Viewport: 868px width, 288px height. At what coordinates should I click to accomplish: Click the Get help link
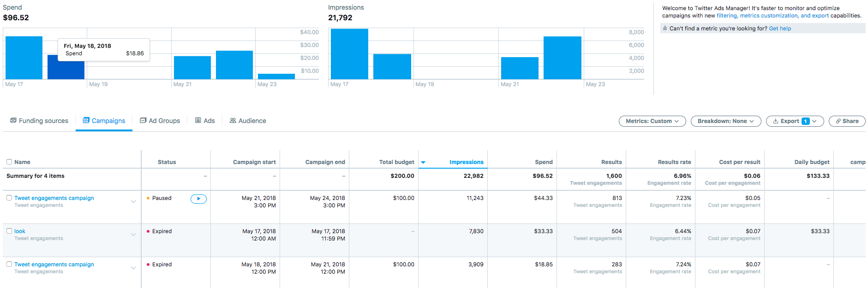point(780,29)
